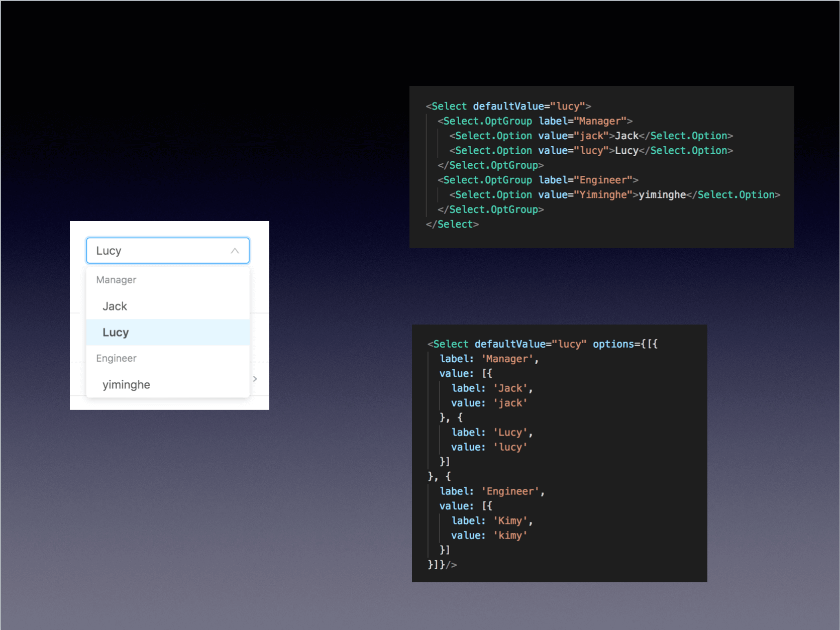Select the Jack option in the dropdown
The width and height of the screenshot is (840, 630).
pos(115,306)
